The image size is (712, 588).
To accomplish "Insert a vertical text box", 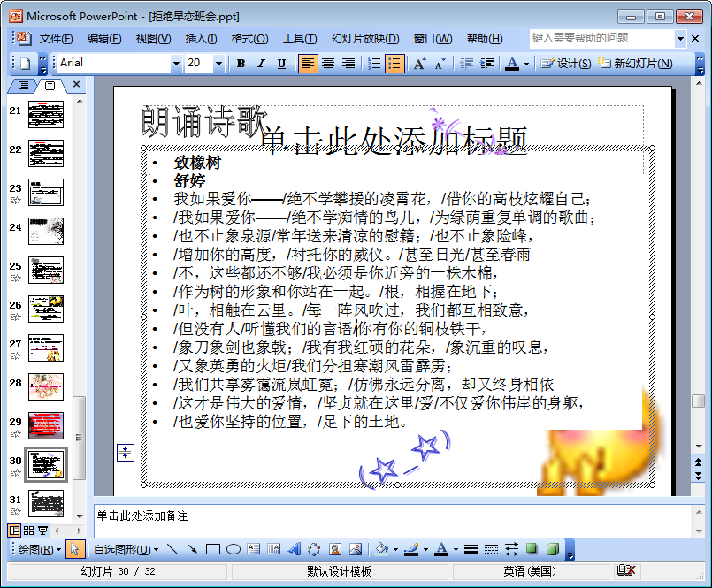I will click(x=274, y=549).
